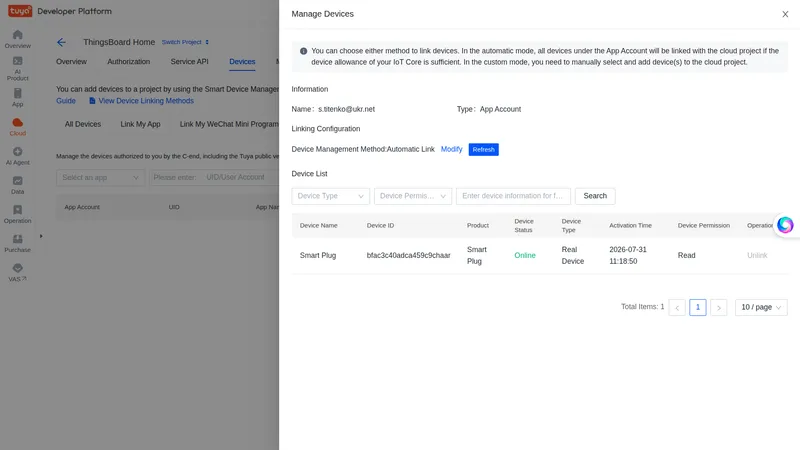Click the Device Name column header
Image resolution: width=800 pixels, height=450 pixels.
(x=318, y=225)
